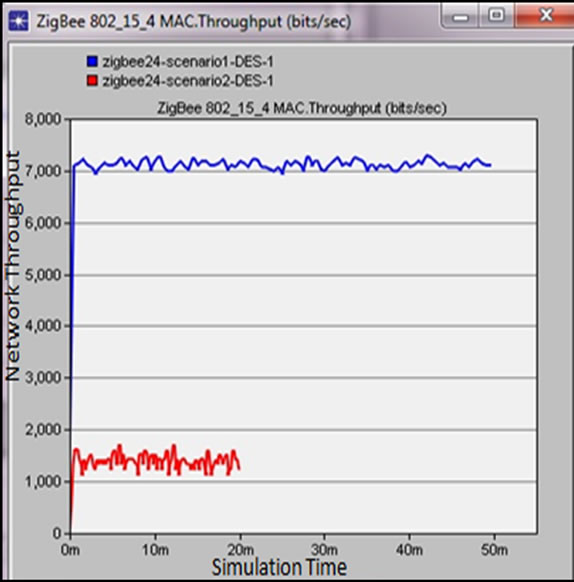Screen dimensions: 574x582
Task: Click the Simulation Time axis label
Action: point(279,567)
